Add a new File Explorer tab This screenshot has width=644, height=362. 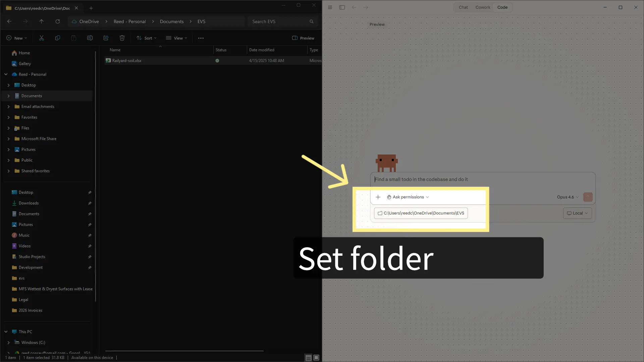91,8
